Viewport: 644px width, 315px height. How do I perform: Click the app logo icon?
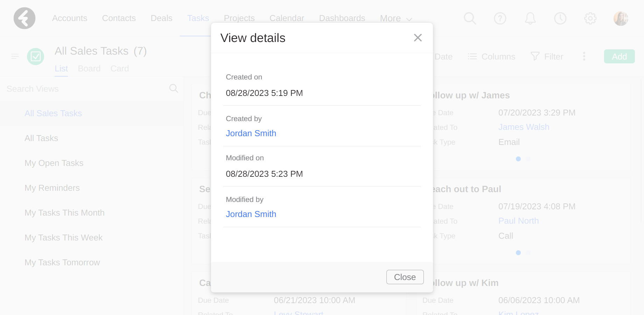[x=24, y=18]
